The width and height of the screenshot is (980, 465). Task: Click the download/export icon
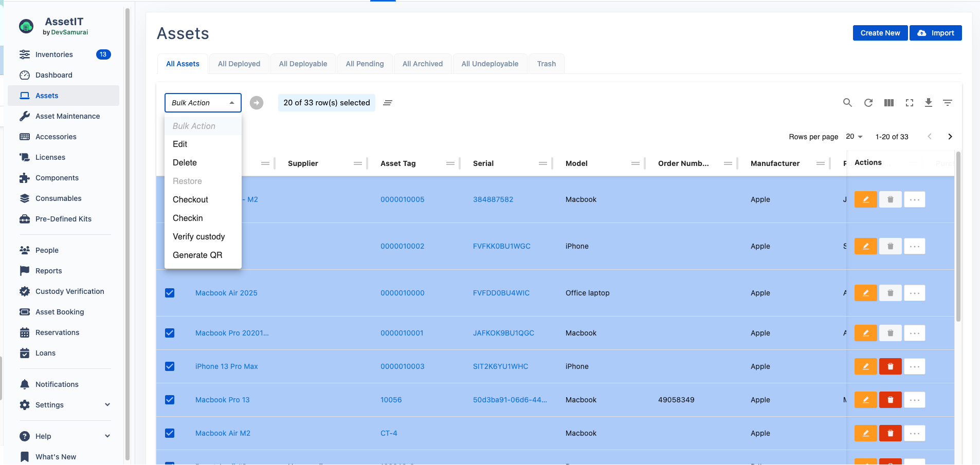click(929, 103)
